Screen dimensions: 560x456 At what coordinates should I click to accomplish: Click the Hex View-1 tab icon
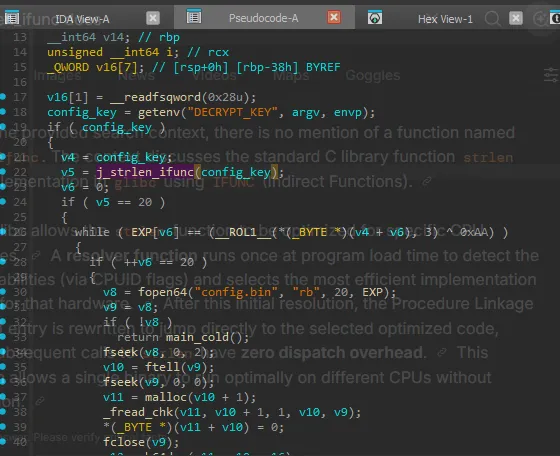pyautogui.click(x=375, y=17)
